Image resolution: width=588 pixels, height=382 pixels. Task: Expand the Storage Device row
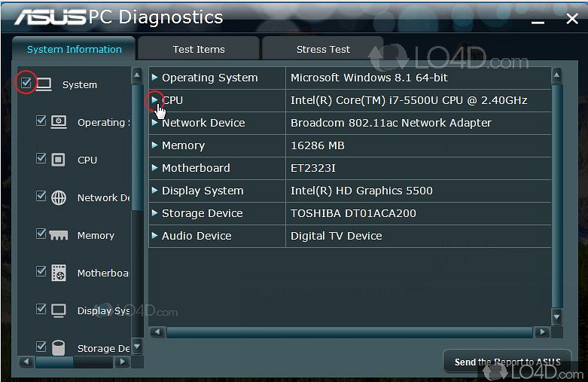point(155,213)
